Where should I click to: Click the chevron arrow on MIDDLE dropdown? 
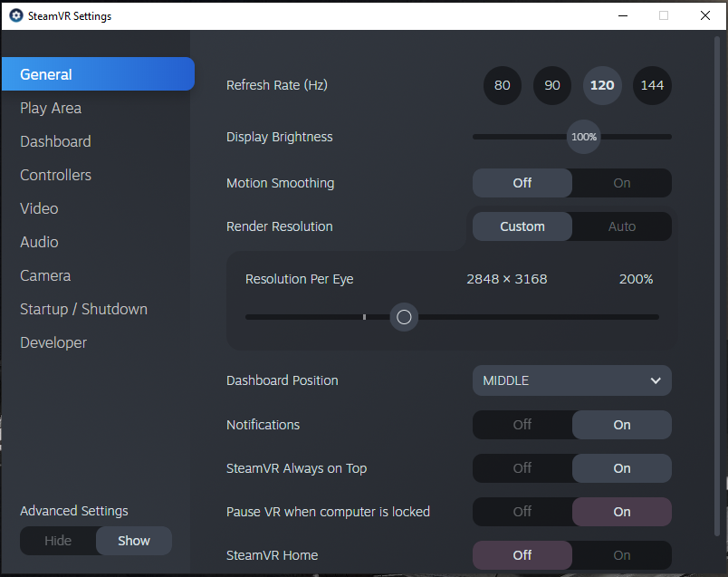coord(656,381)
